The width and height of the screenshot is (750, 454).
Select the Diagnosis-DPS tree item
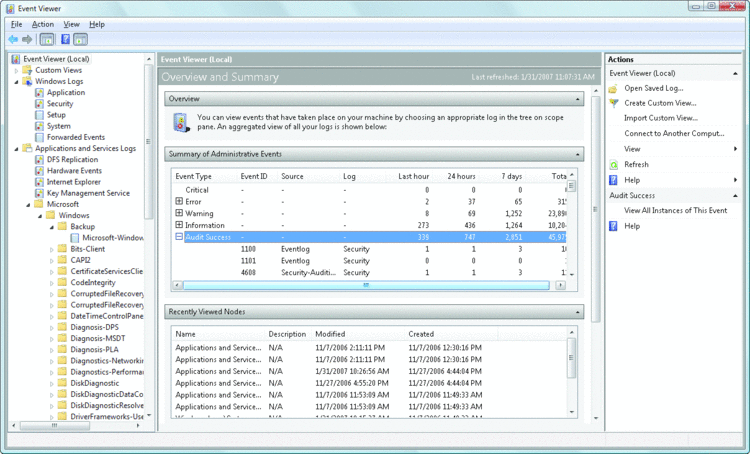click(94, 327)
